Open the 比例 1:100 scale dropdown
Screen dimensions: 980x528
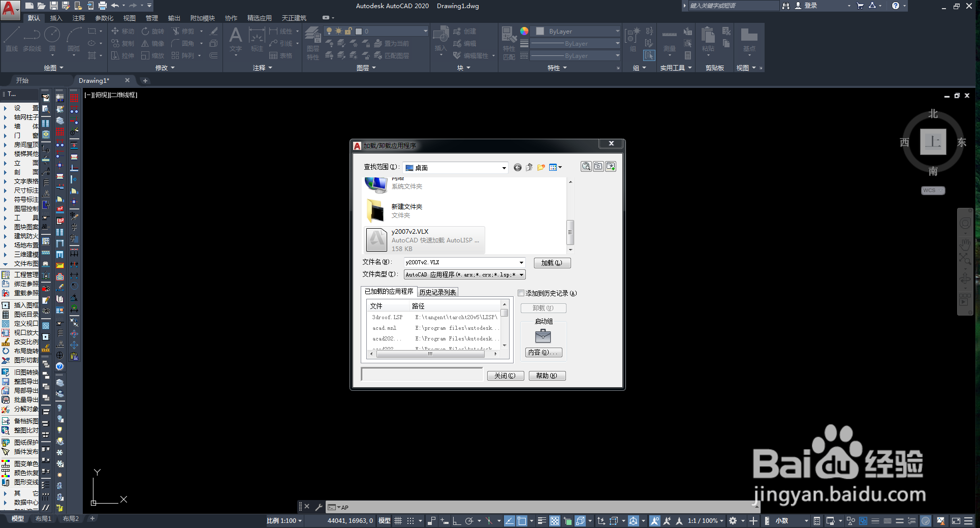point(284,520)
